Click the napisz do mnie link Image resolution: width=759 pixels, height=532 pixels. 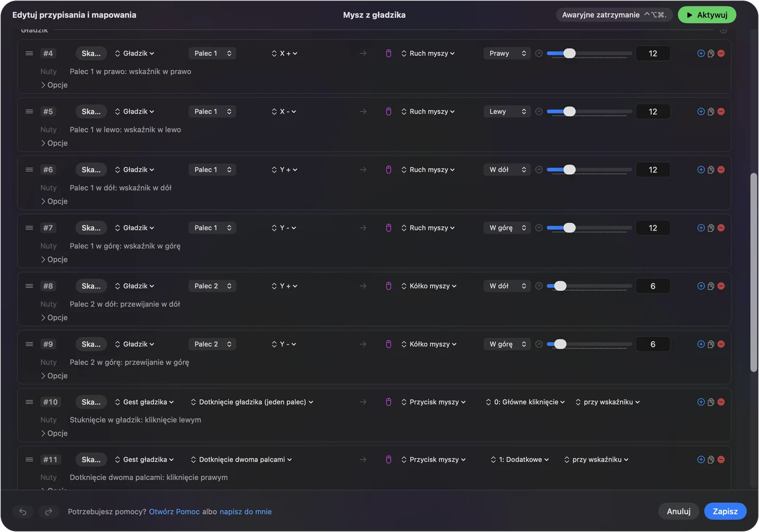click(246, 511)
